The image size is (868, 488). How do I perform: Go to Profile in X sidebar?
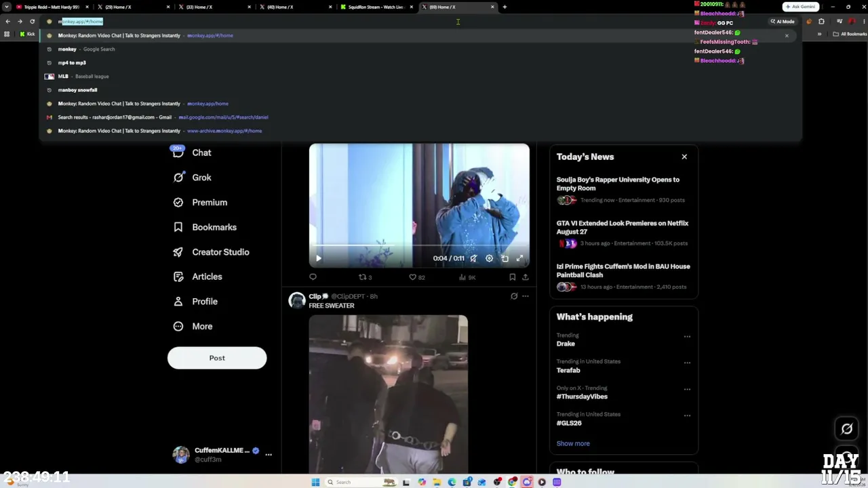coord(195,302)
